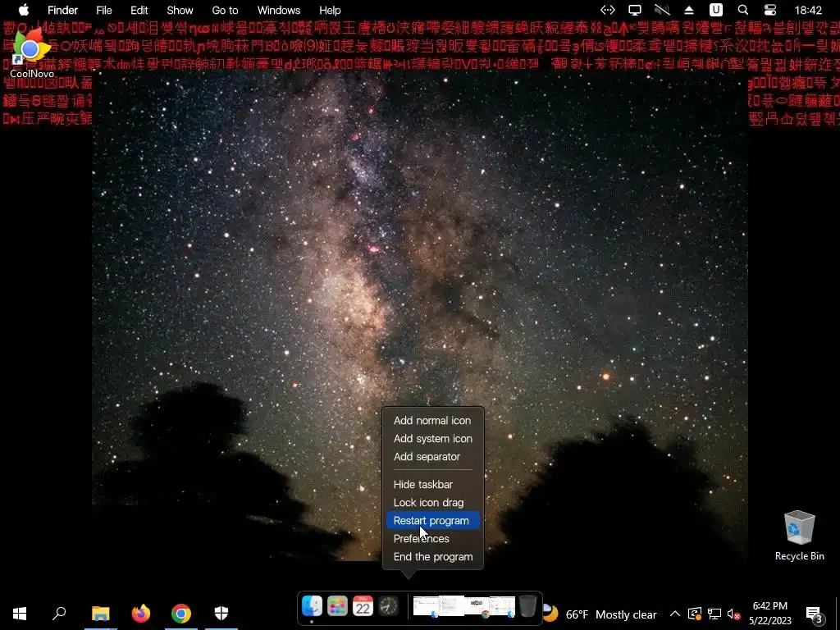Choose Add normal icon from context menu
The image size is (840, 630).
point(432,421)
